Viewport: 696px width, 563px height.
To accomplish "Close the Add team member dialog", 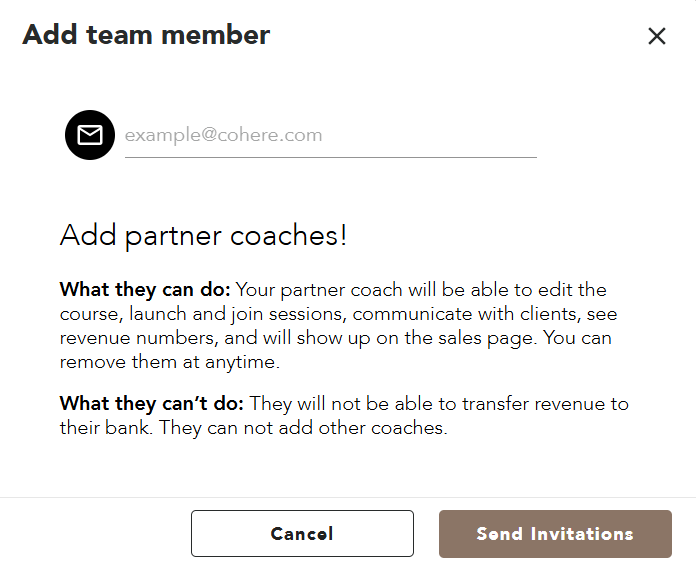I will coord(656,36).
